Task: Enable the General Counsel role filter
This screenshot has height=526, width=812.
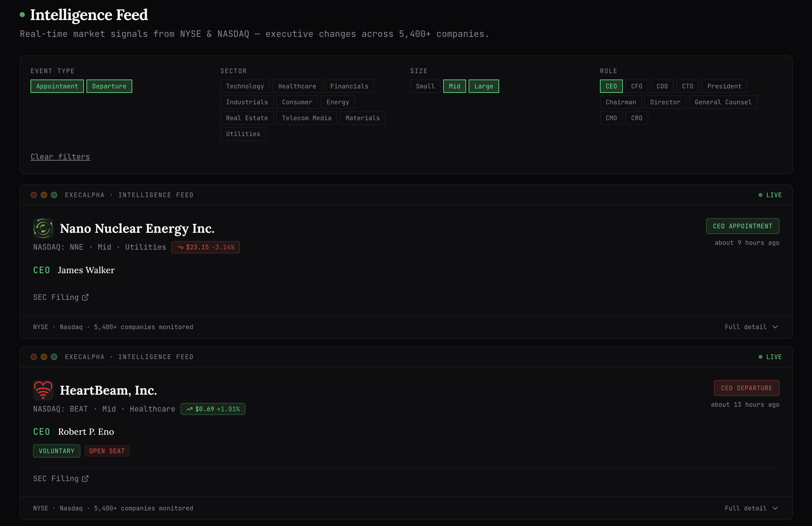Action: point(723,102)
